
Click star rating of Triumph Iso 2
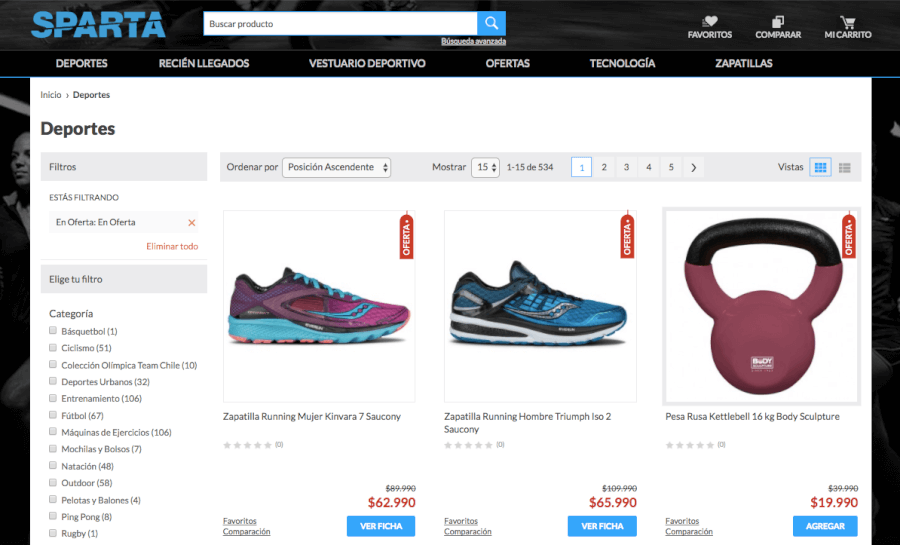(x=468, y=445)
